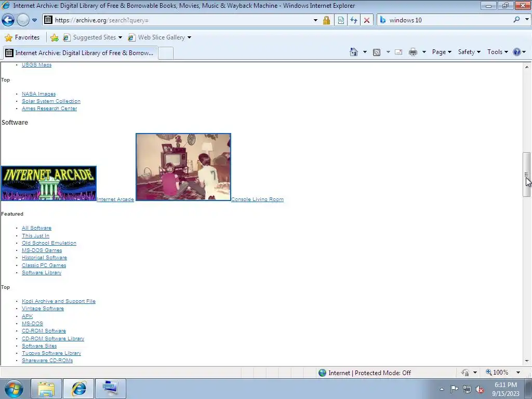Expand the feeds dropdown arrow
Image resolution: width=532 pixels, height=399 pixels.
[388, 52]
